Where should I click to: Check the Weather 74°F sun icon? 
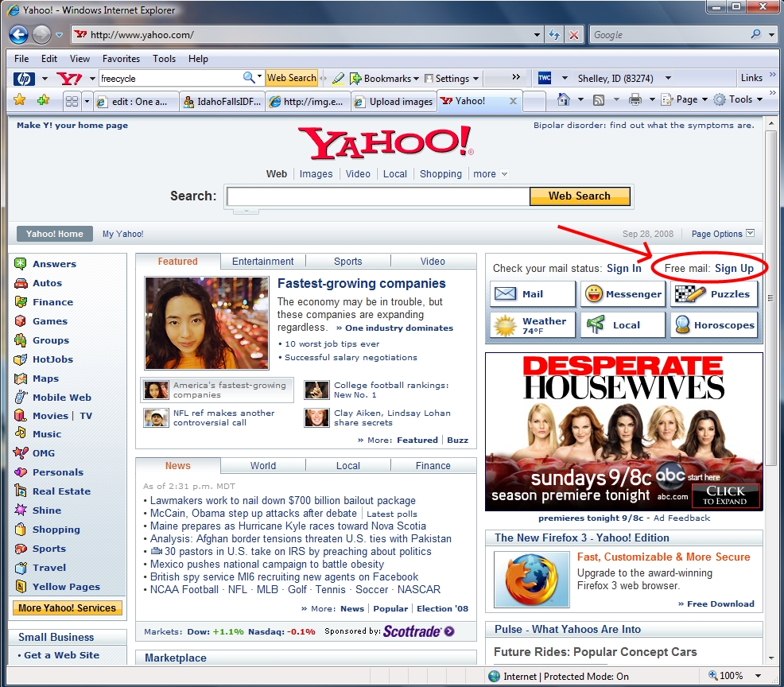pos(506,324)
